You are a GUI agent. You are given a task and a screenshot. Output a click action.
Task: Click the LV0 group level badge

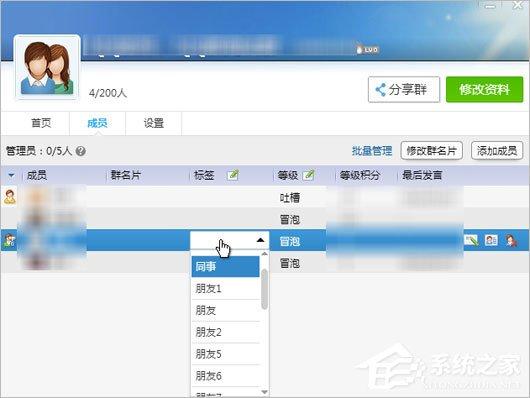367,50
